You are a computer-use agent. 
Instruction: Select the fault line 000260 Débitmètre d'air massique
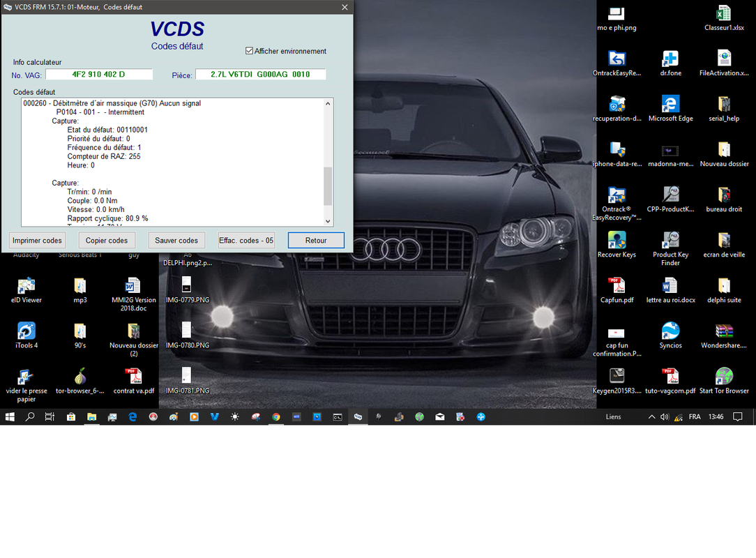tap(112, 103)
